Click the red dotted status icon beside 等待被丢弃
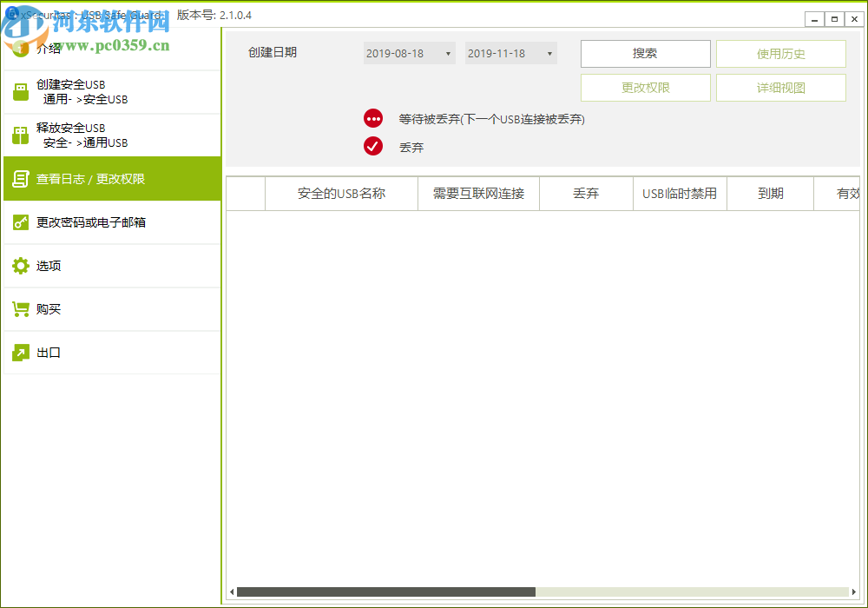The image size is (868, 608). 373,117
